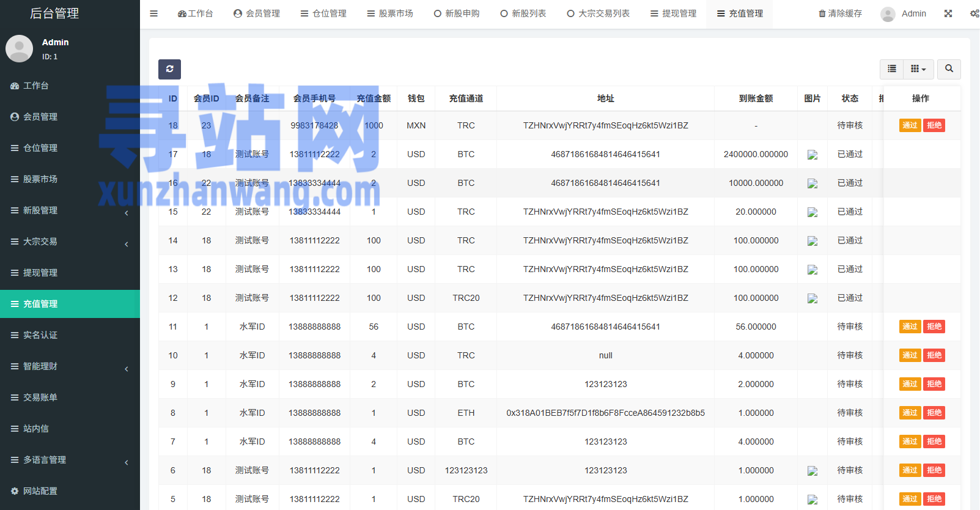Click the fullscreen expand icon
This screenshot has width=980, height=510.
948,13
